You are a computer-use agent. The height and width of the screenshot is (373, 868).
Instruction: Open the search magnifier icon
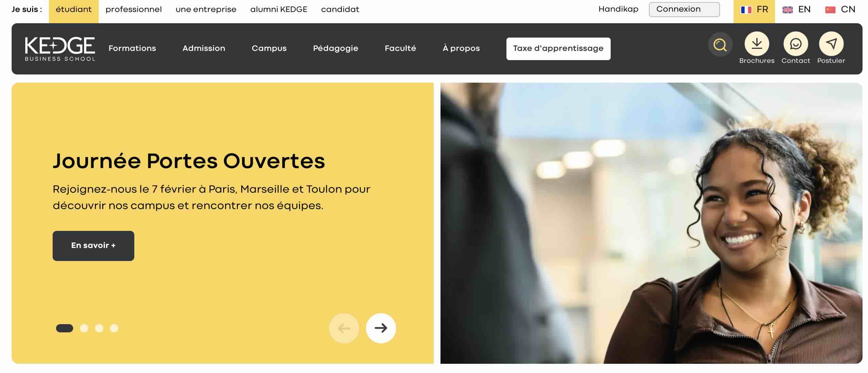click(720, 44)
